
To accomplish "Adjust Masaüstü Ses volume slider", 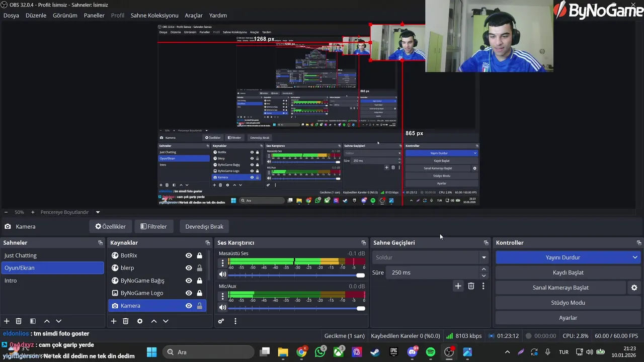I will click(x=296, y=275).
